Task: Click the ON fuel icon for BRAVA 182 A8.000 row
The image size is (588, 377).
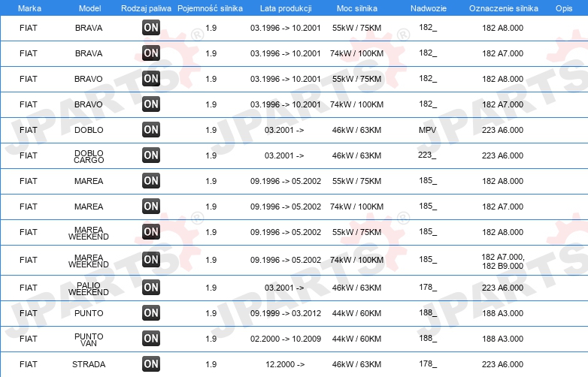Action: click(151, 27)
